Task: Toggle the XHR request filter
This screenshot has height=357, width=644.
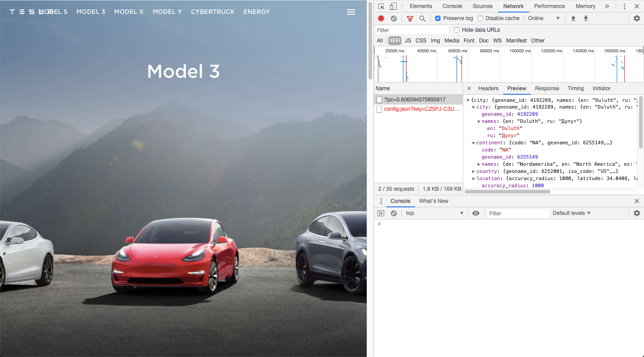Action: pos(395,41)
